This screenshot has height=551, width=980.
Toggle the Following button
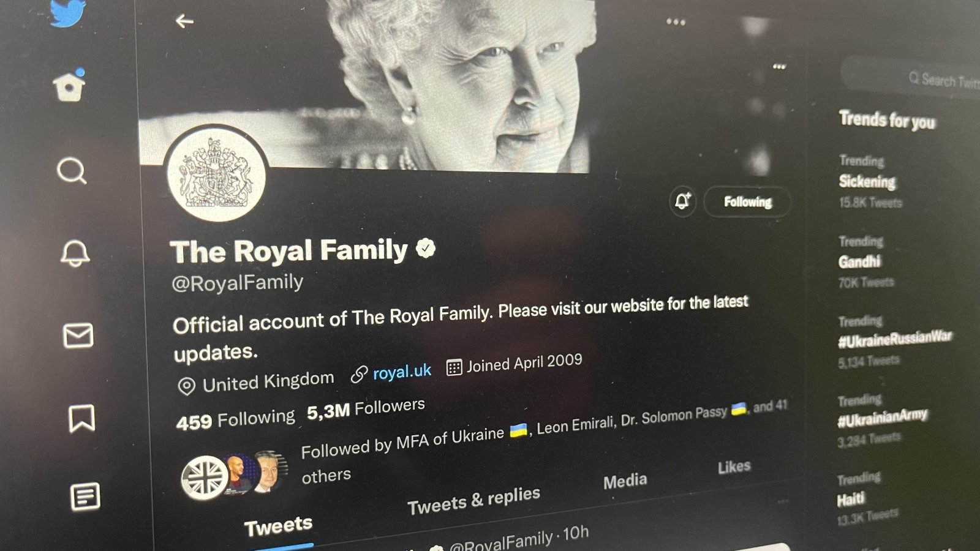747,202
